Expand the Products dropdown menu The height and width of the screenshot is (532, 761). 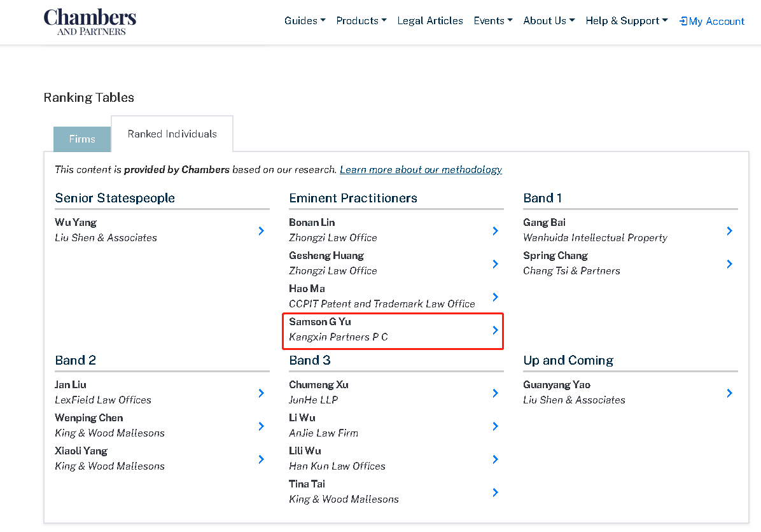pos(361,21)
